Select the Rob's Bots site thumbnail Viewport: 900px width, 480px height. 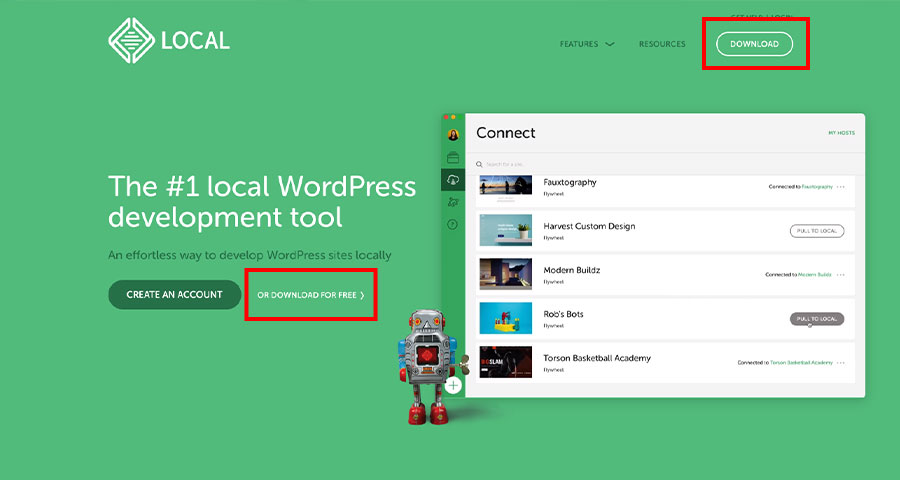coord(505,318)
